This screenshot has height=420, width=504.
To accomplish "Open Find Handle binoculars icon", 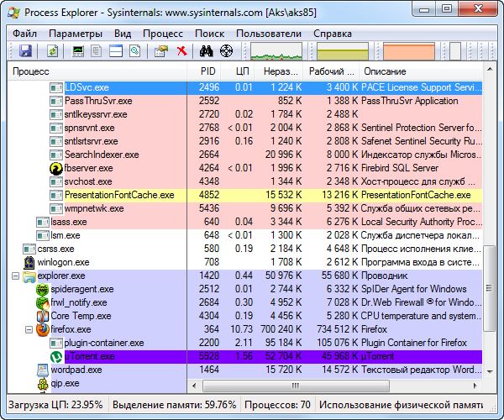I will point(204,52).
